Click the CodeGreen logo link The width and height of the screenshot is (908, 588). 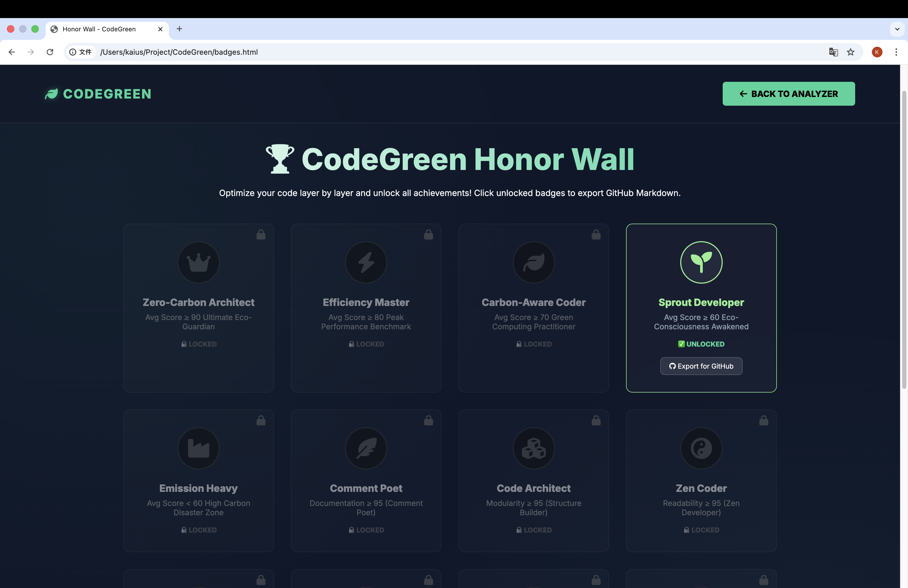point(98,94)
